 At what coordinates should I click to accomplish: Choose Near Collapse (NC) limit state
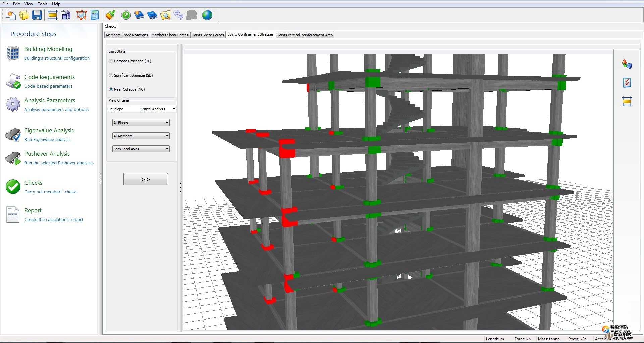[x=111, y=89]
